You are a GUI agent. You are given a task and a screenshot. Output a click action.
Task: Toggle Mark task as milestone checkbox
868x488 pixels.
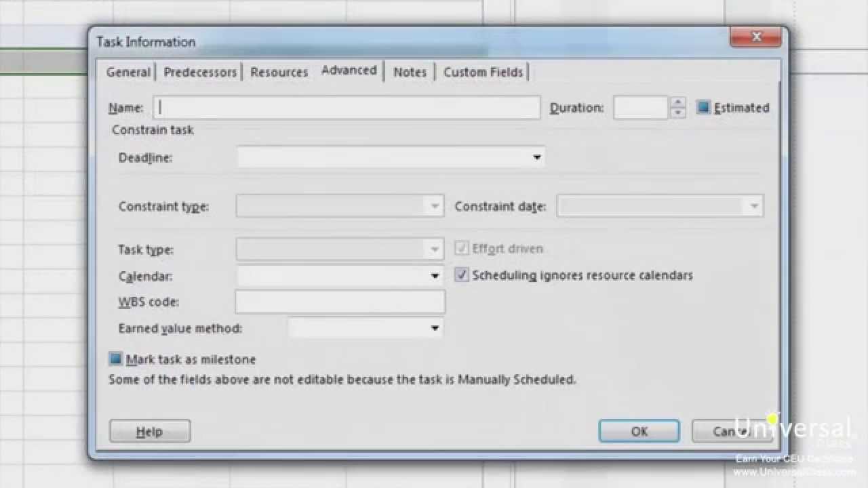tap(115, 359)
